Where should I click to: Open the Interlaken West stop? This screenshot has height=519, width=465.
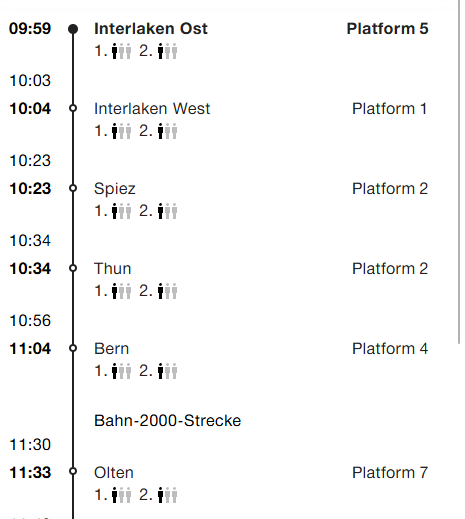point(152,109)
